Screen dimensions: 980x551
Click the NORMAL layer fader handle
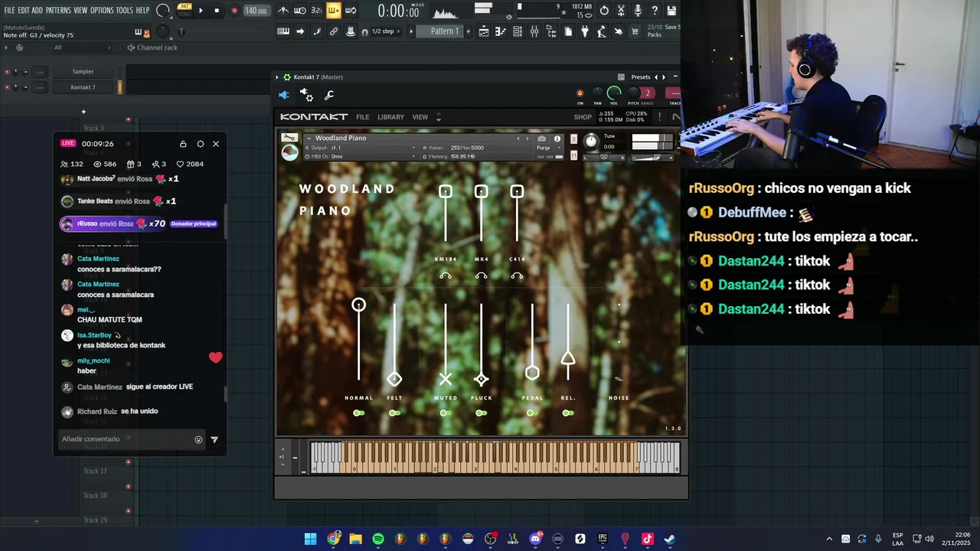pos(358,305)
